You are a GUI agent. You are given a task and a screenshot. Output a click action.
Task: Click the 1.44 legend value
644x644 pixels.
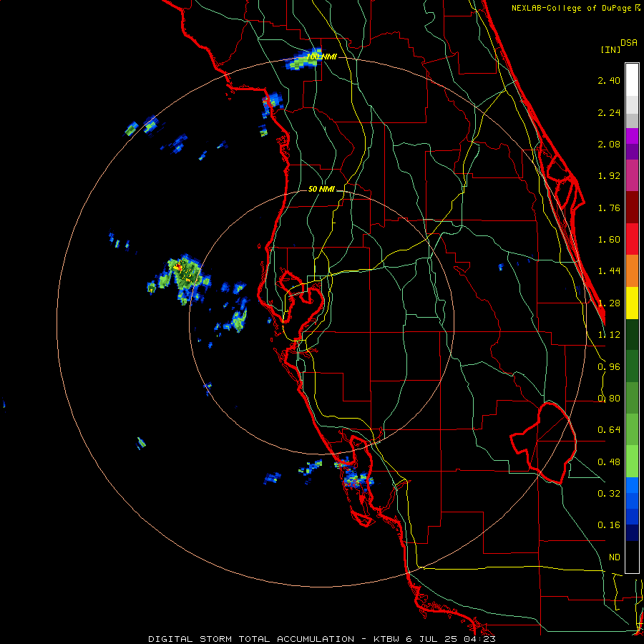click(609, 271)
